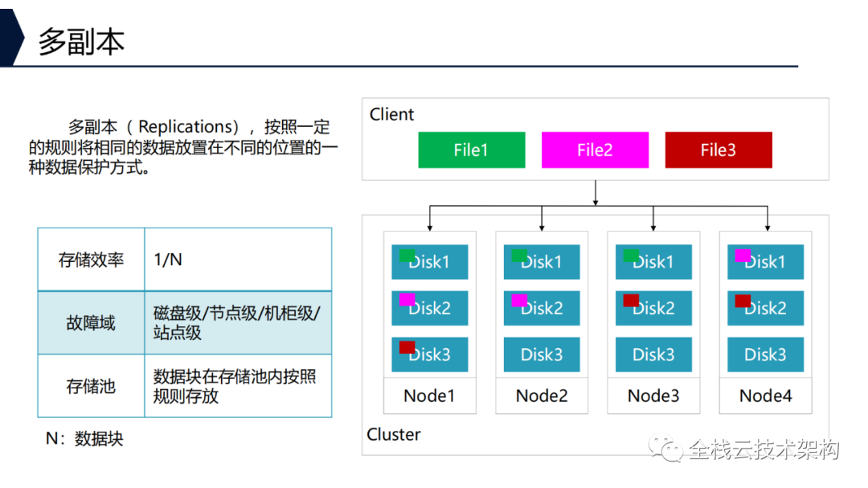Select the magenta File2 block
868x488 pixels.
pyautogui.click(x=595, y=150)
